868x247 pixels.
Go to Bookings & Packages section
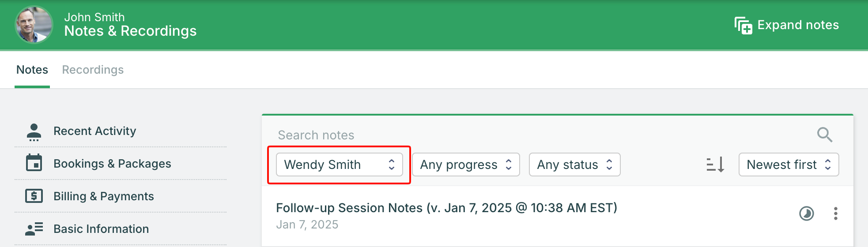pyautogui.click(x=112, y=164)
